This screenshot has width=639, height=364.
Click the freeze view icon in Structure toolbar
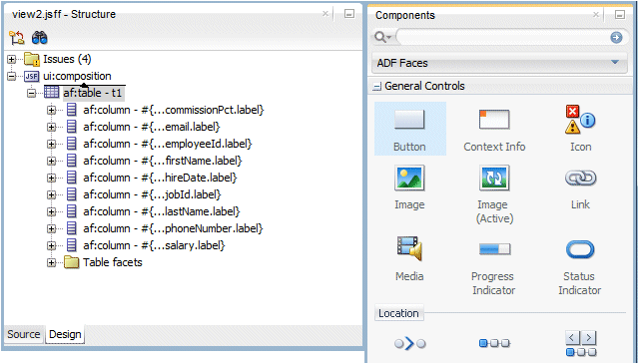(x=17, y=38)
